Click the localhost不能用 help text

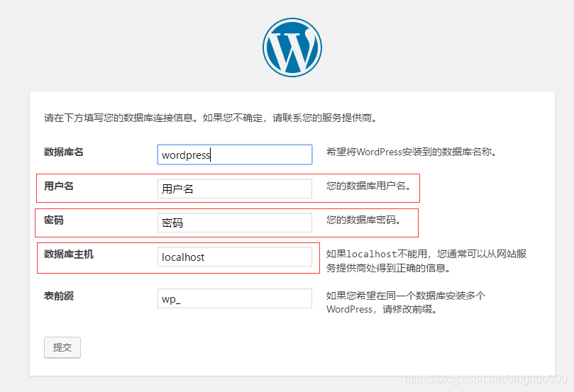(x=426, y=261)
